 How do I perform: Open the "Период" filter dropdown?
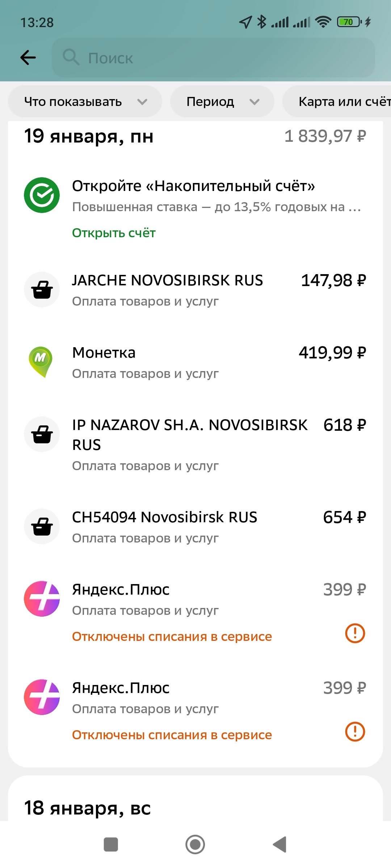click(x=222, y=102)
